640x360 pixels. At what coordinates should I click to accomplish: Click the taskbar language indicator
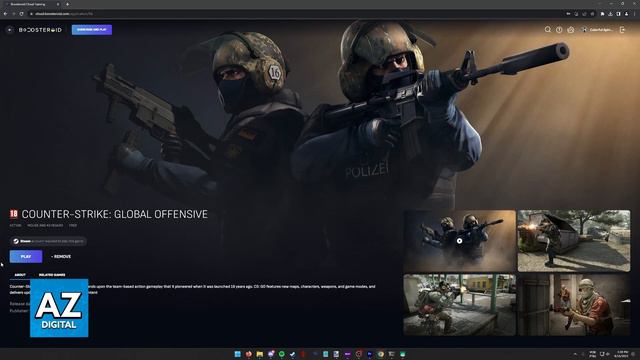tap(593, 354)
